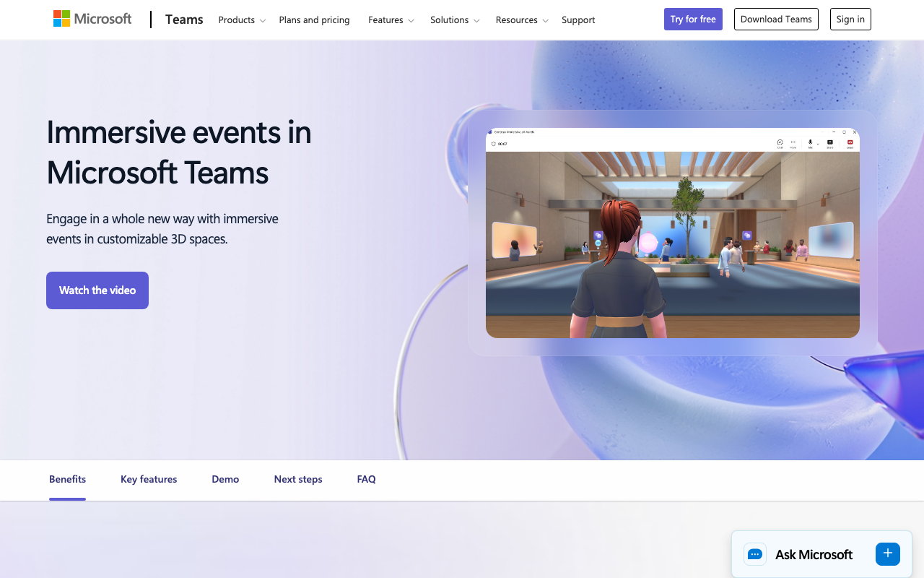Open the Solutions dropdown chevron
924x578 pixels.
[478, 20]
